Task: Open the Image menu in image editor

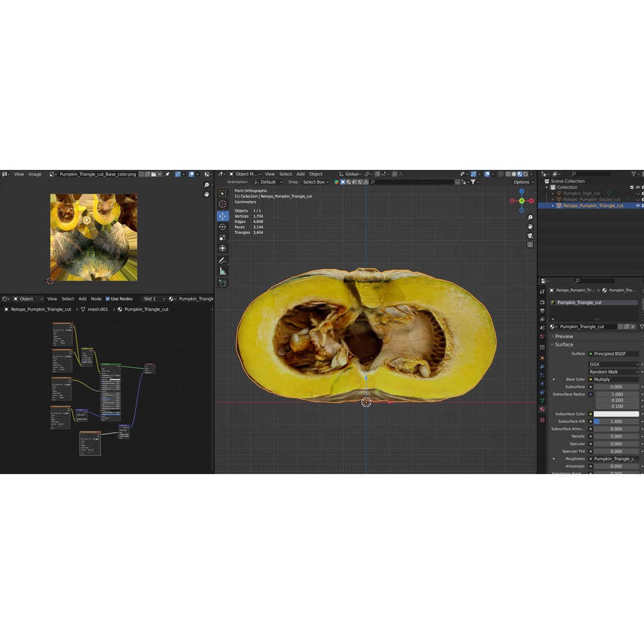Action: [x=35, y=174]
